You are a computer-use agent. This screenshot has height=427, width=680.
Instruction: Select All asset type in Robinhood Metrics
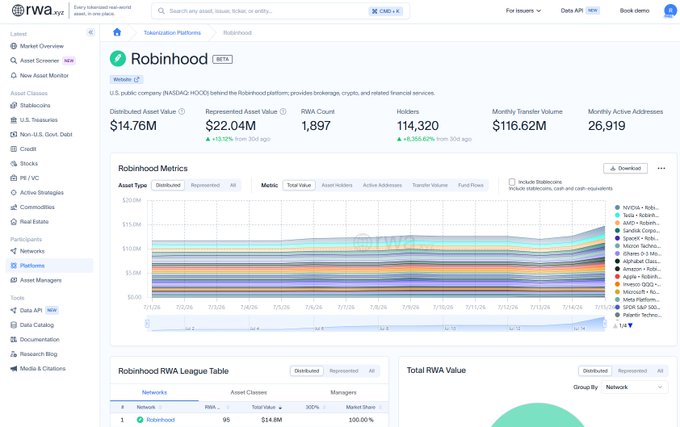click(x=233, y=185)
